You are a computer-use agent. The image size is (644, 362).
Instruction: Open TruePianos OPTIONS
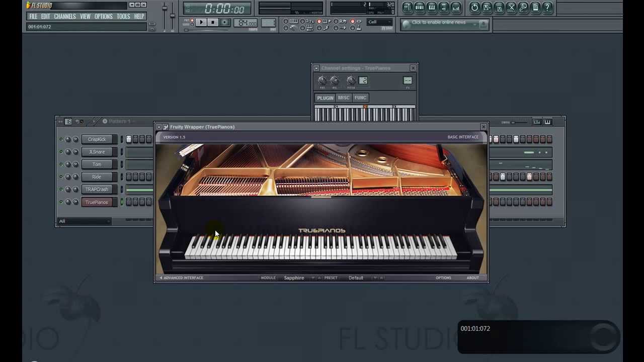tap(443, 278)
